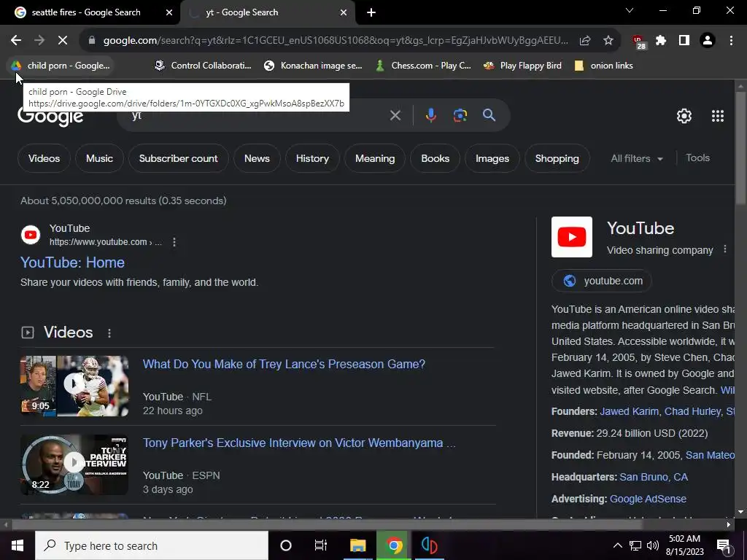Close the seattle fires tab
This screenshot has width=747, height=560.
point(169,12)
